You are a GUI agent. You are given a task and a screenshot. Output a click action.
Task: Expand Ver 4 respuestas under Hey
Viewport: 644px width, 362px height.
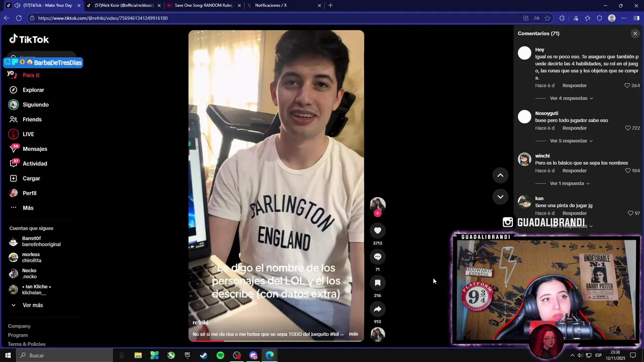tap(571, 99)
